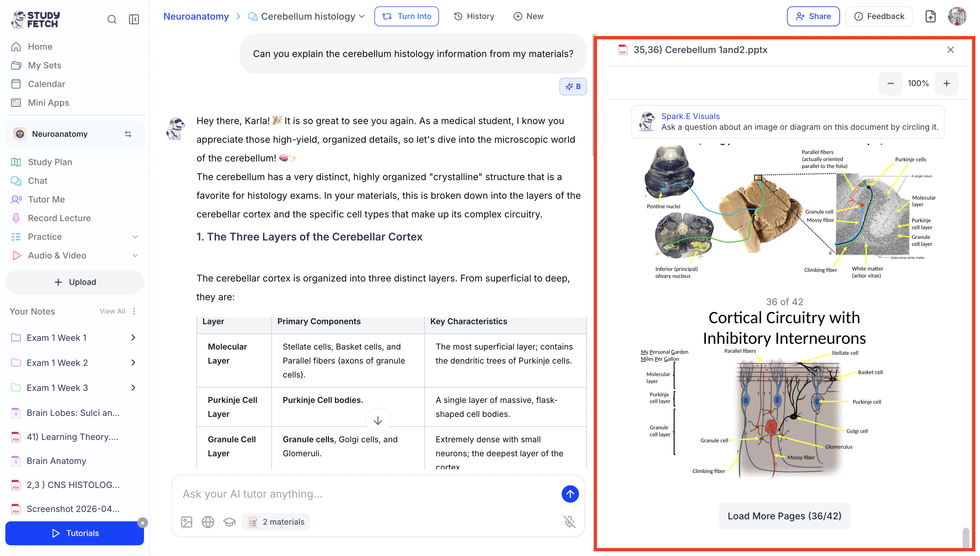980x556 pixels.
Task: Expand the Practice menu chevron
Action: (x=135, y=237)
